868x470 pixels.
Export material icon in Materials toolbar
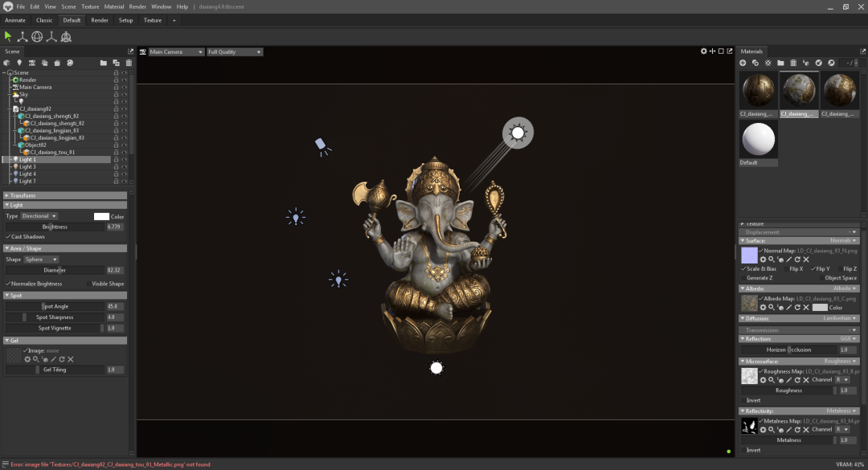pyautogui.click(x=832, y=63)
